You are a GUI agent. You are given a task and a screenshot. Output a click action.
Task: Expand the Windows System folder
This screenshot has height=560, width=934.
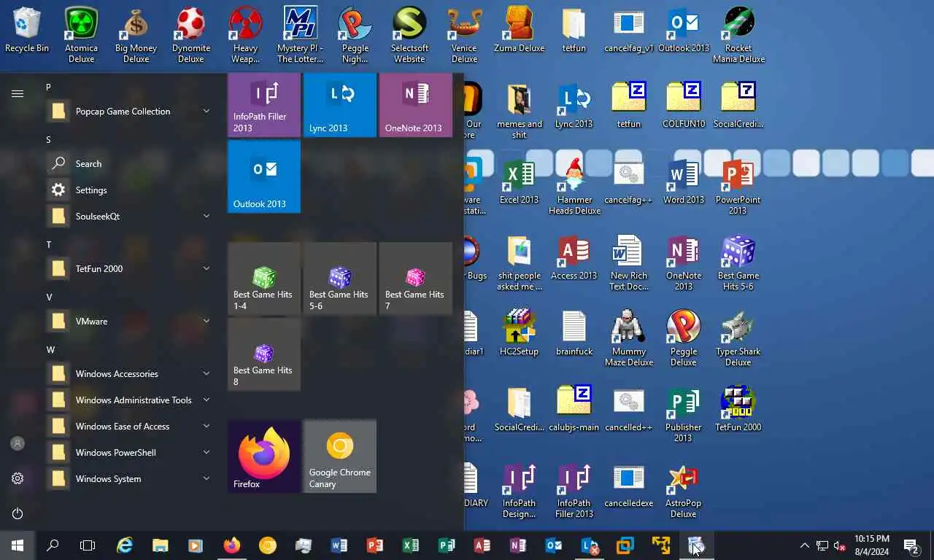tap(130, 478)
